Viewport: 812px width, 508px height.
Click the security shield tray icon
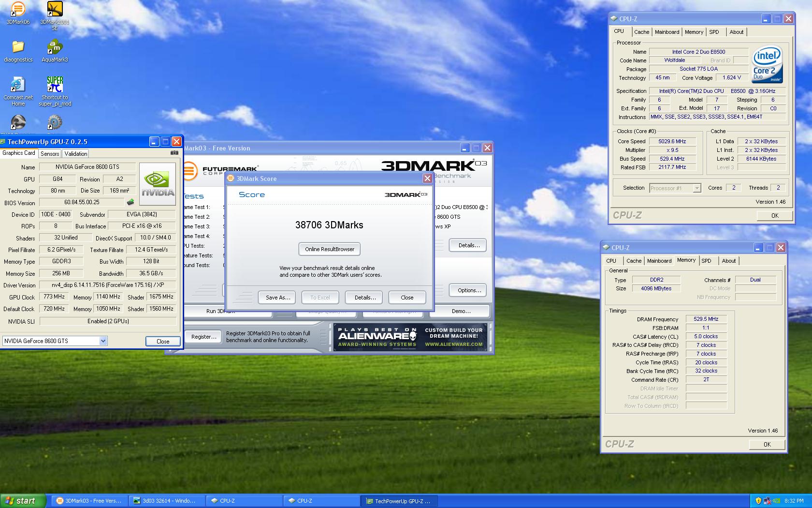(x=758, y=501)
